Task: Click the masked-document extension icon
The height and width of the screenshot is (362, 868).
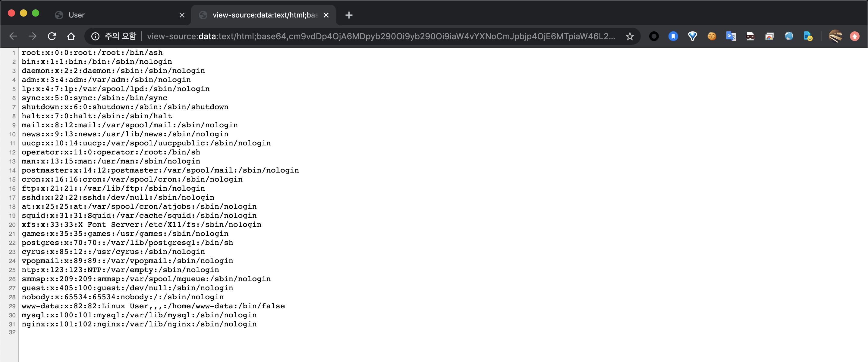Action: pos(750,36)
